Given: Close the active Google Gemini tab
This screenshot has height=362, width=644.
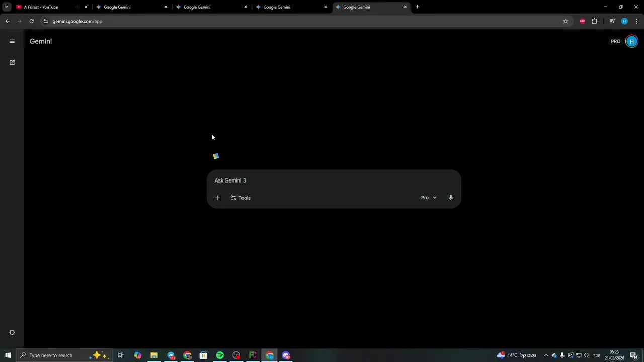Looking at the screenshot, I should [x=405, y=7].
